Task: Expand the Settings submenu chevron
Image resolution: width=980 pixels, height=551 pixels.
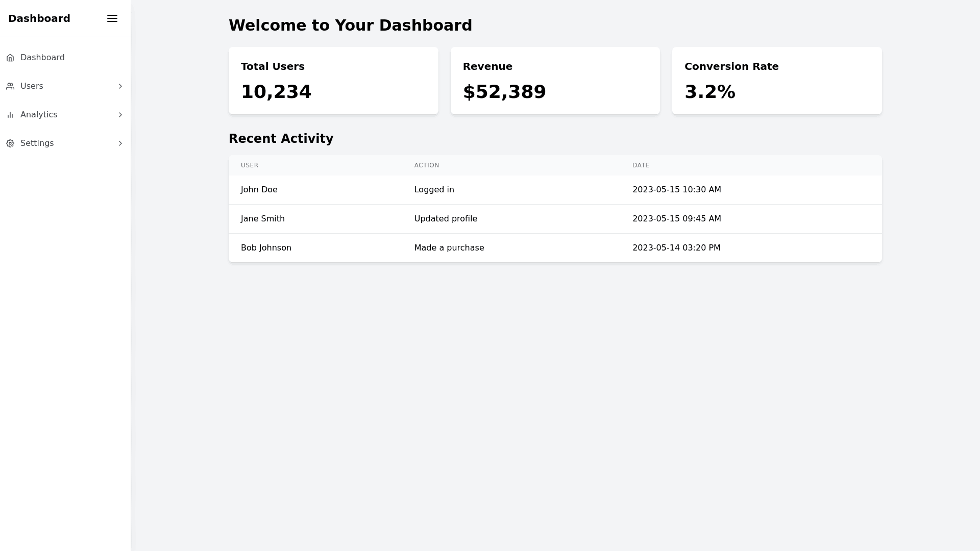Action: (120, 143)
